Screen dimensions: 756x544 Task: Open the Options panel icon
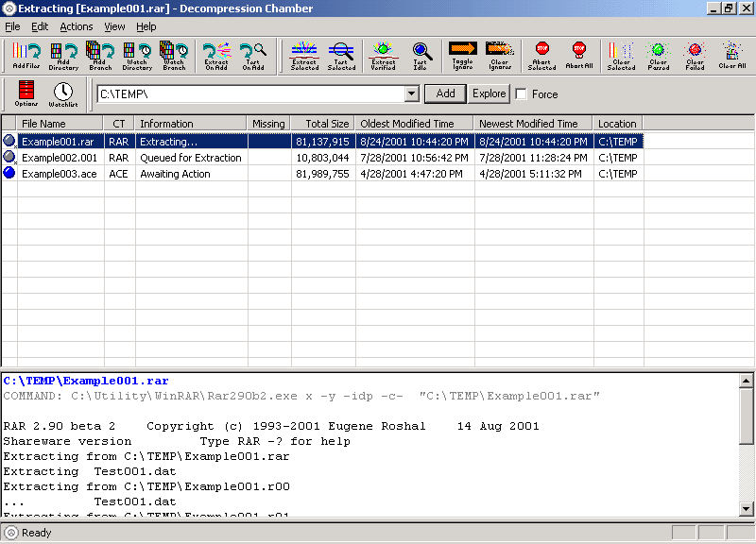[x=26, y=93]
